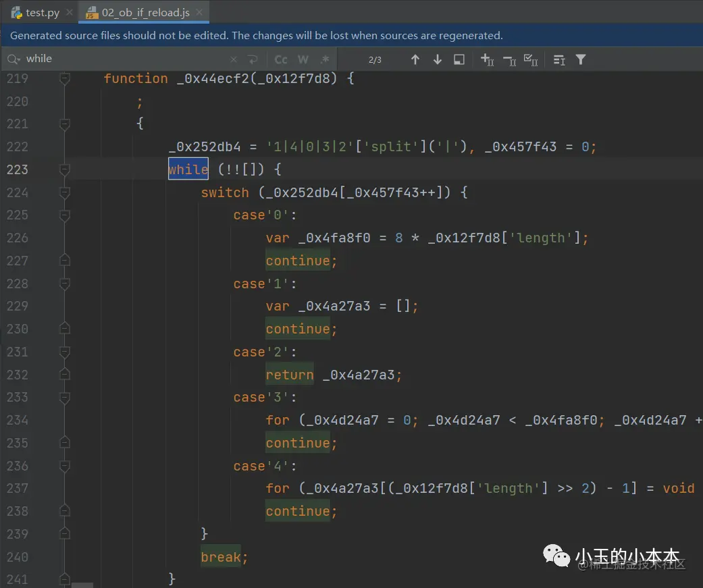Toggle Match Case (Cc) option
The image size is (703, 588).
tap(281, 59)
